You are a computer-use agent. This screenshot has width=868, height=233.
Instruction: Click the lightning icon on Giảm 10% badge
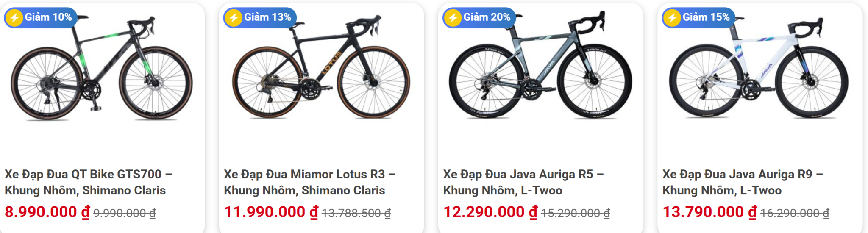pos(14,18)
